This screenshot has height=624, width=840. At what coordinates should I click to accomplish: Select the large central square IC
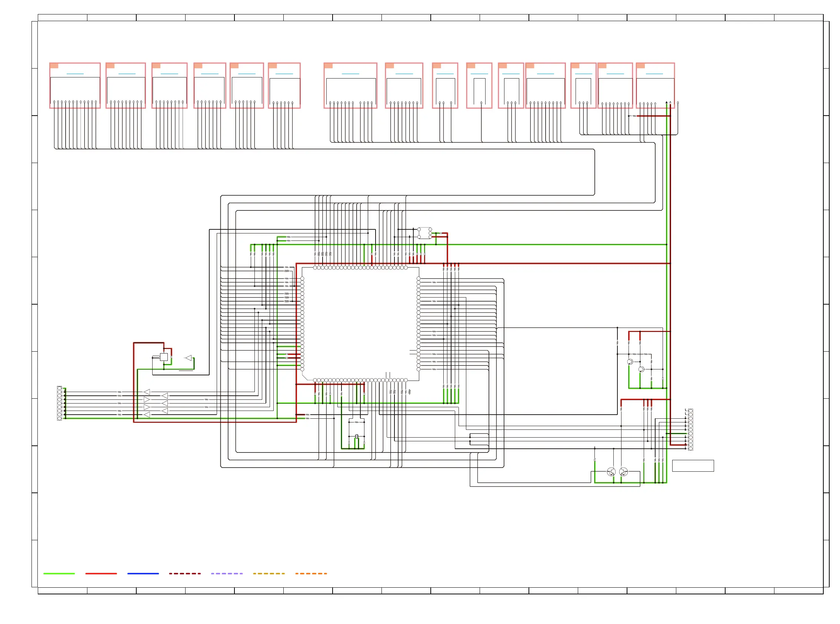(x=360, y=324)
